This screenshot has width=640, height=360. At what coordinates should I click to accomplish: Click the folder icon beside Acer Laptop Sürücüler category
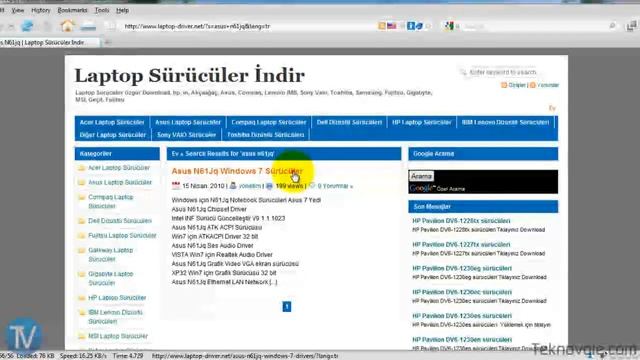(81, 168)
